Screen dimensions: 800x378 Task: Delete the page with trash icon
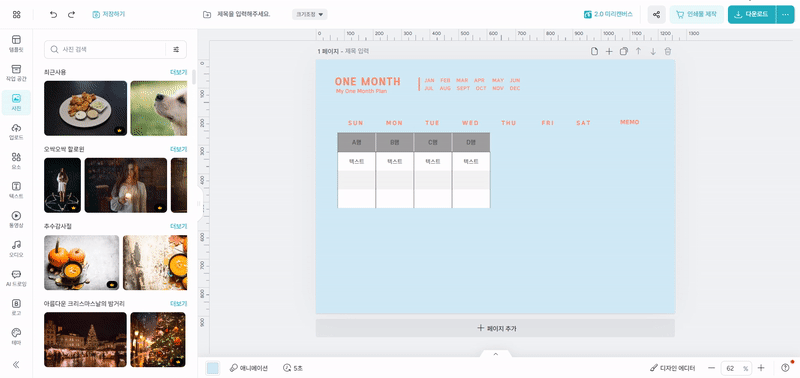(668, 52)
